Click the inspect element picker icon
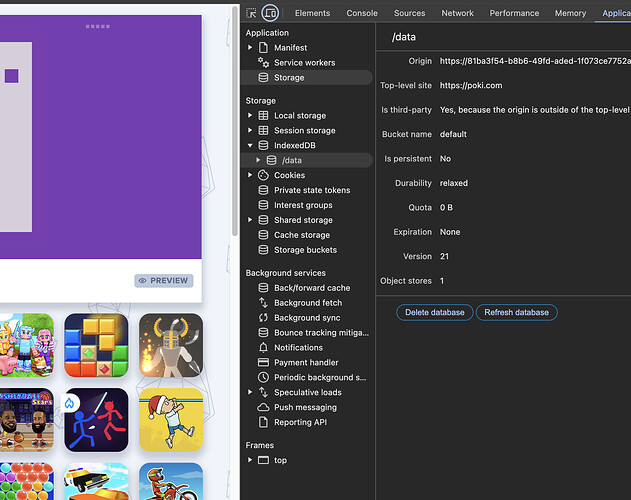The height and width of the screenshot is (500, 631). click(251, 13)
